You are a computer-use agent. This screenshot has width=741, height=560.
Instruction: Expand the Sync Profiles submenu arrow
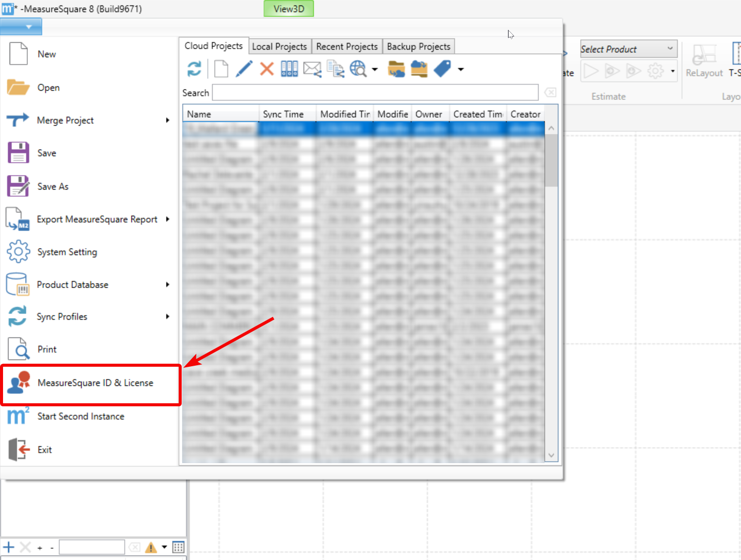point(167,317)
